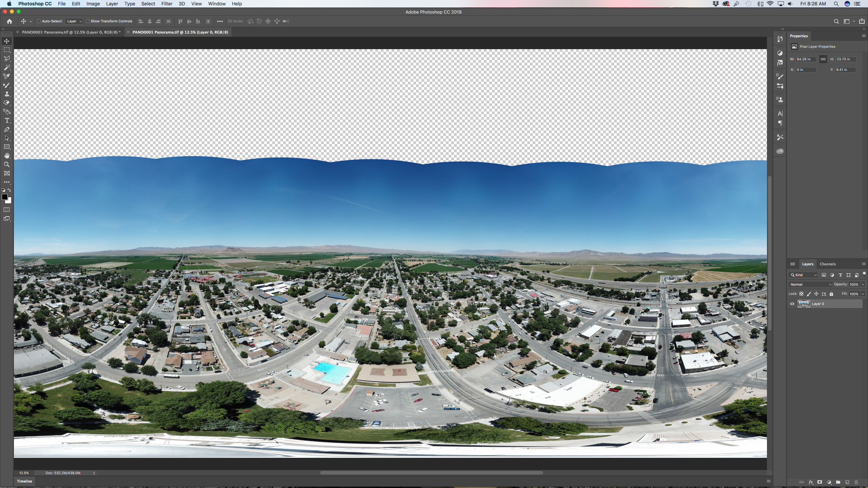Toggle Layer 0 visibility eye icon
Screen dimensions: 868x488
(x=792, y=304)
